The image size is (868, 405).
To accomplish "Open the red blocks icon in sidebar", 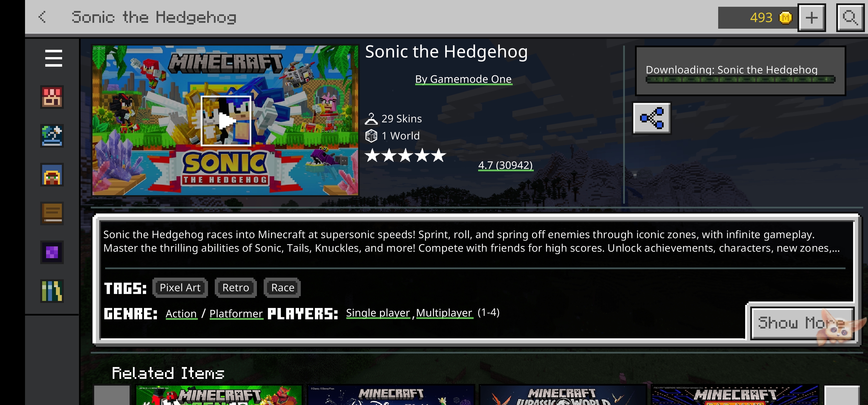I will tap(52, 97).
